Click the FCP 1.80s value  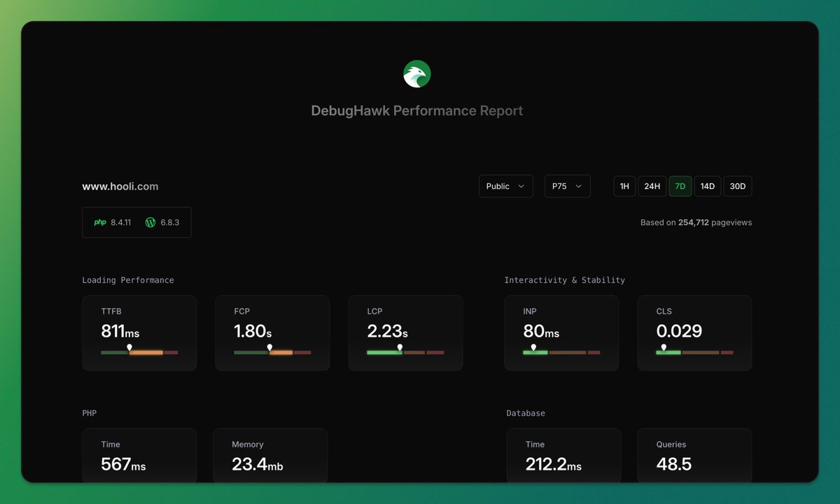tap(254, 331)
